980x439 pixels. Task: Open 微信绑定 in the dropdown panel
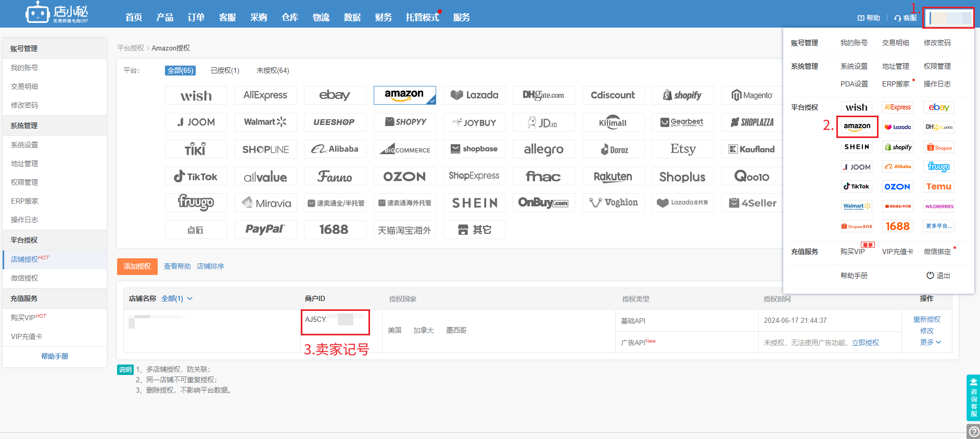[x=937, y=252]
